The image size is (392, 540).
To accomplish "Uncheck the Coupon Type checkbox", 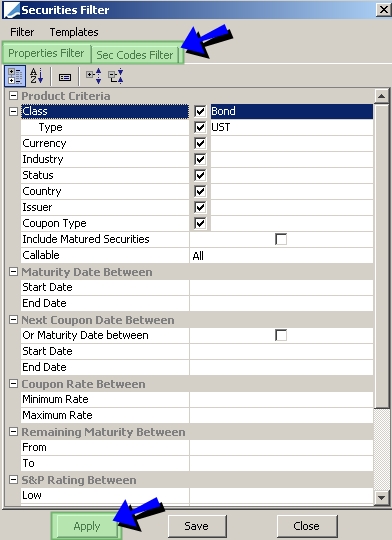I will pos(200,224).
